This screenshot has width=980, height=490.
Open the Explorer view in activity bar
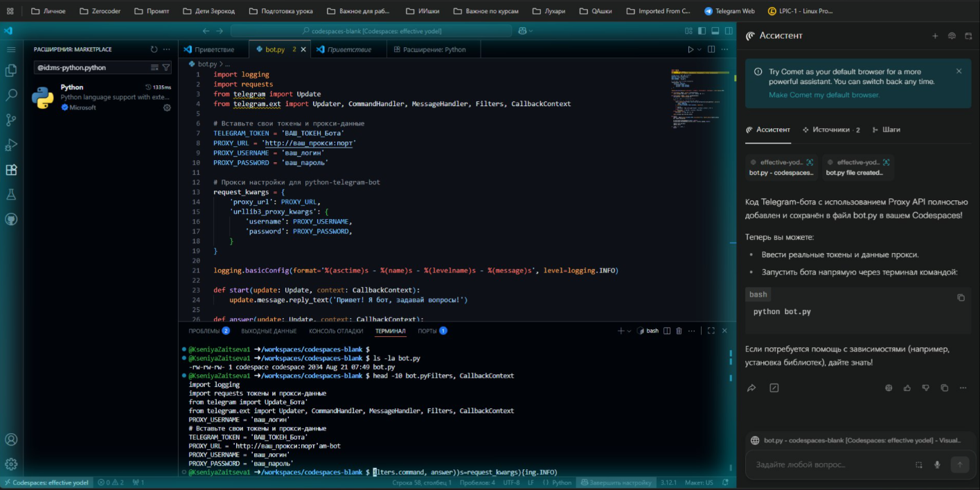[x=11, y=71]
